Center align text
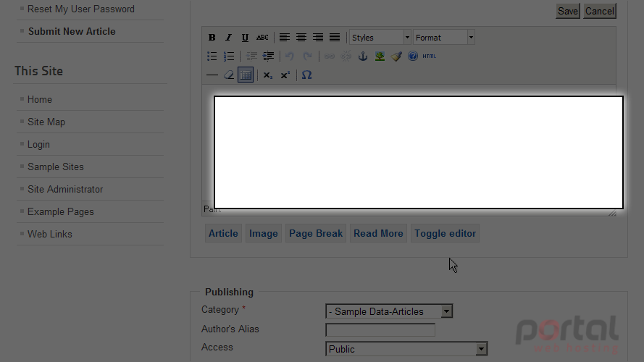644x362 pixels. [301, 38]
